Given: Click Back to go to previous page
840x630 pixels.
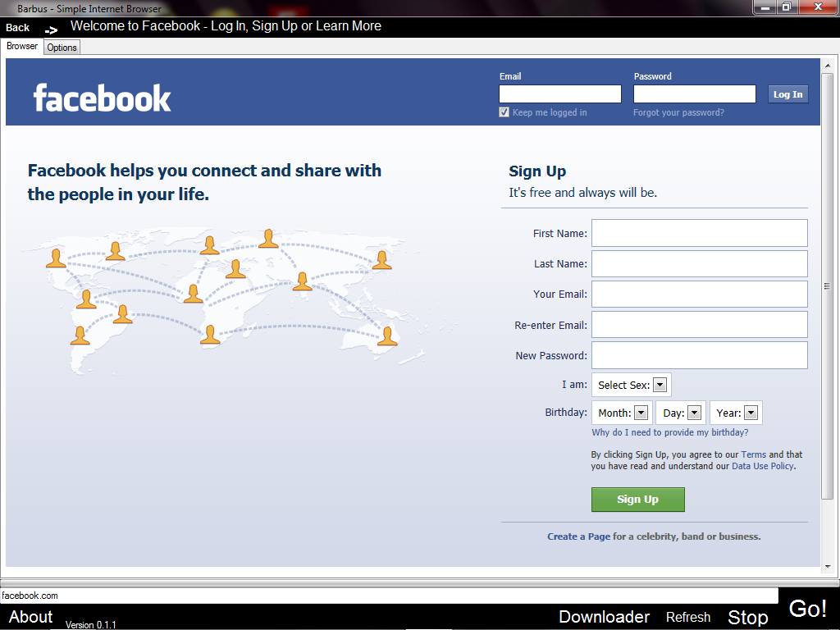Looking at the screenshot, I should pos(18,26).
